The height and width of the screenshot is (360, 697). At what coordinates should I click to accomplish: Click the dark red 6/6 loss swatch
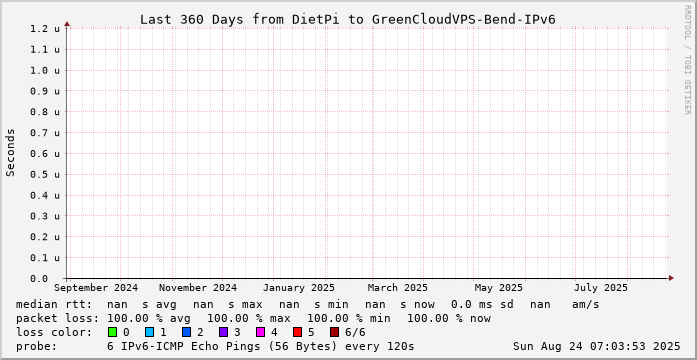tap(335, 332)
